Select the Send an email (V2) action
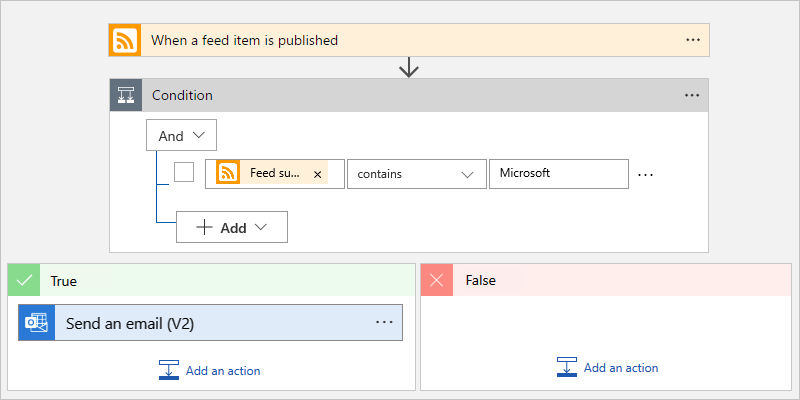800x400 pixels. pos(210,323)
